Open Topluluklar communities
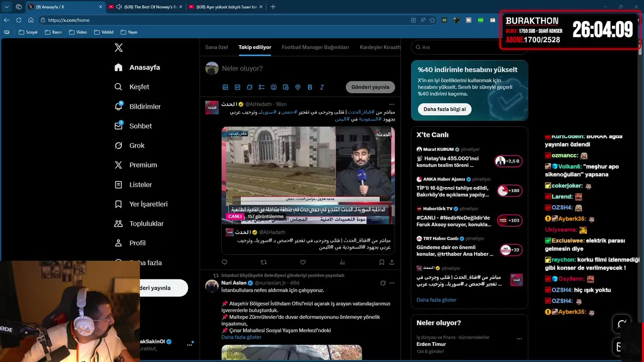644x362 pixels. coord(139,224)
